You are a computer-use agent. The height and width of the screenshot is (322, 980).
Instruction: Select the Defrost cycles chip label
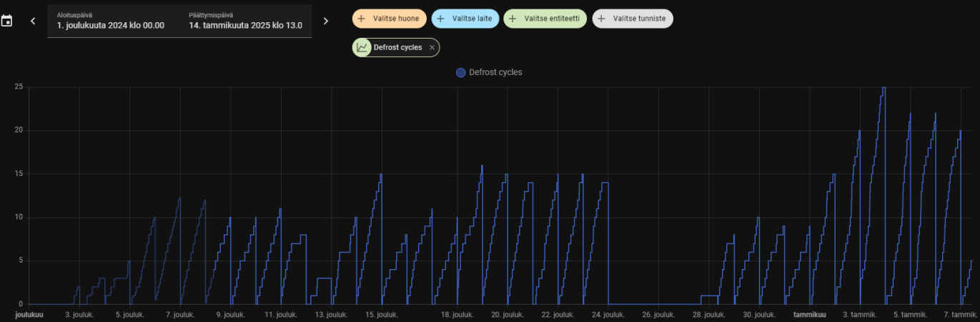pyautogui.click(x=397, y=47)
